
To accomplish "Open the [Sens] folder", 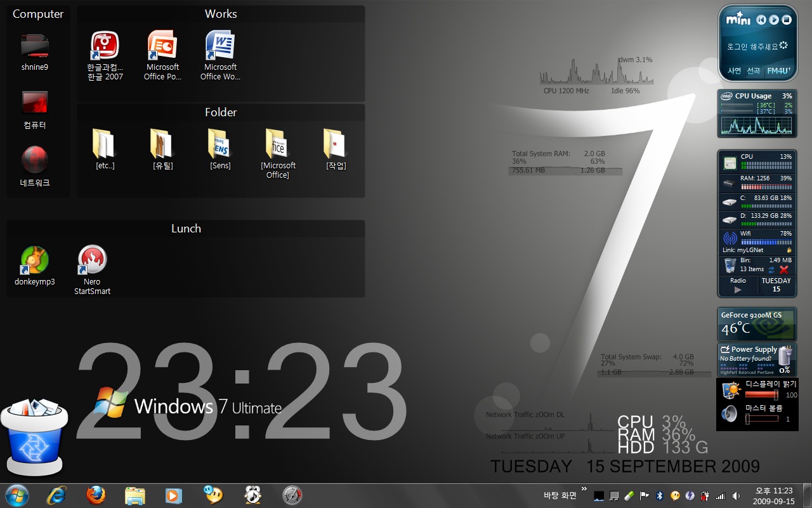I will click(219, 144).
